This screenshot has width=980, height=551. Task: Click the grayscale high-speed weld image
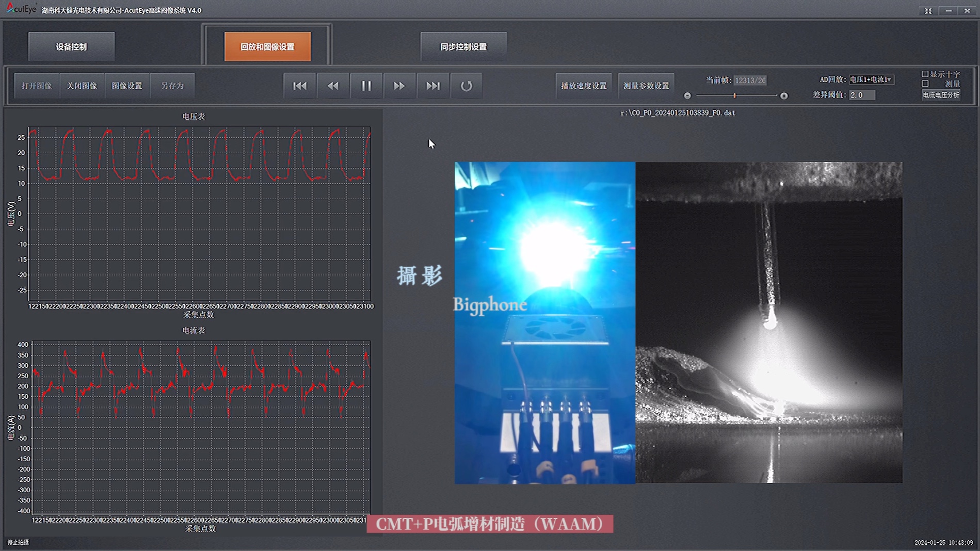click(769, 323)
